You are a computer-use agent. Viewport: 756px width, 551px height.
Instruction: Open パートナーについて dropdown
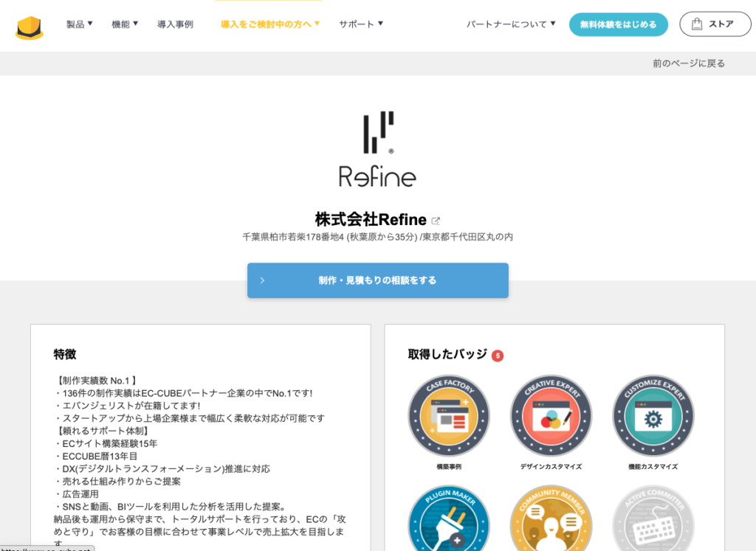click(511, 24)
